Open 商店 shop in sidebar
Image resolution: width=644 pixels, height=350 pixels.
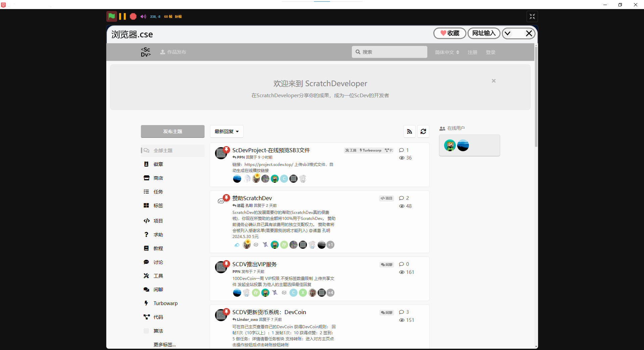click(158, 178)
